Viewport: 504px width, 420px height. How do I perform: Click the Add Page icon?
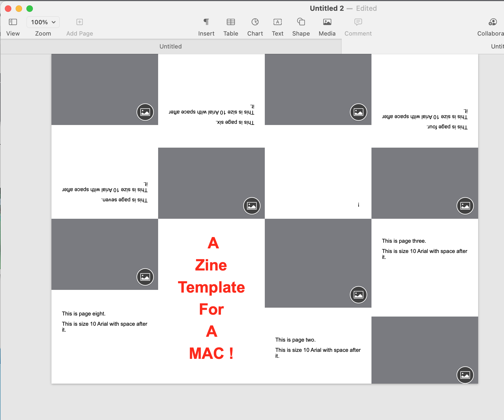[79, 22]
